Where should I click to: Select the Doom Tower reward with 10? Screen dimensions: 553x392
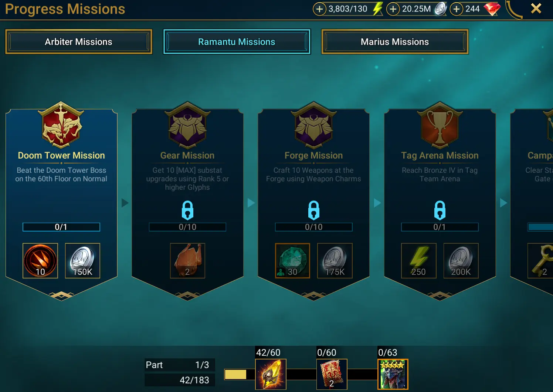click(40, 261)
